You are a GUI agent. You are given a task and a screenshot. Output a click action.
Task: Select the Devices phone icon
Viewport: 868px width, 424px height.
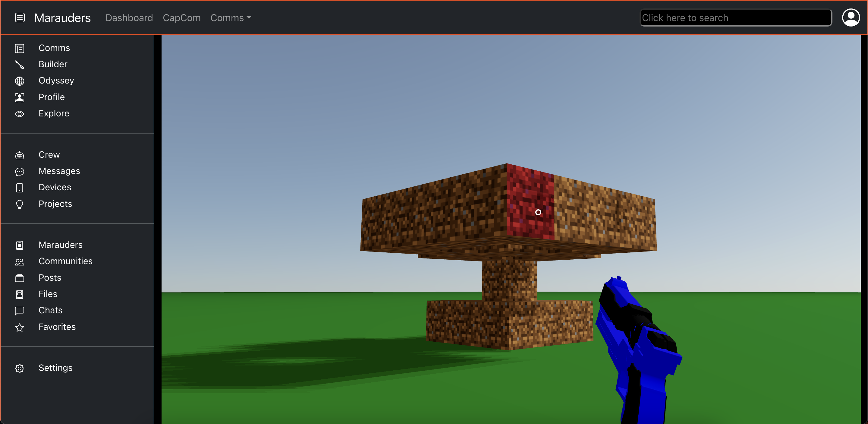(x=20, y=188)
